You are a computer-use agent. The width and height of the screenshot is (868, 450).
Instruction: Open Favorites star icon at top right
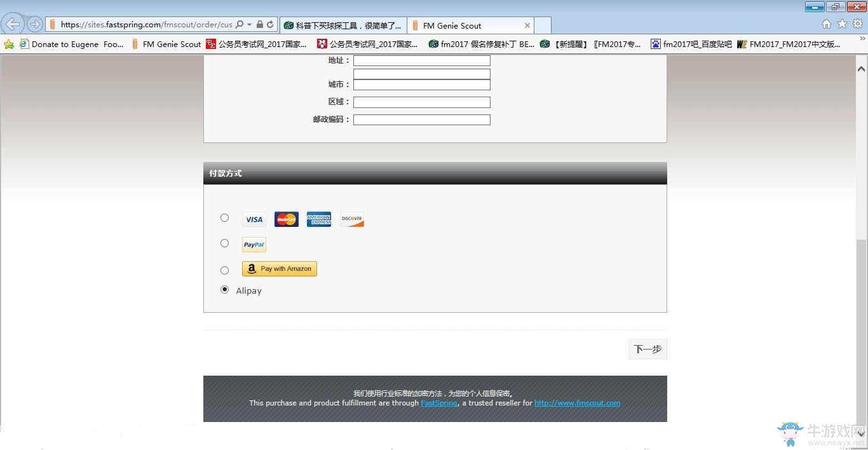tap(842, 24)
